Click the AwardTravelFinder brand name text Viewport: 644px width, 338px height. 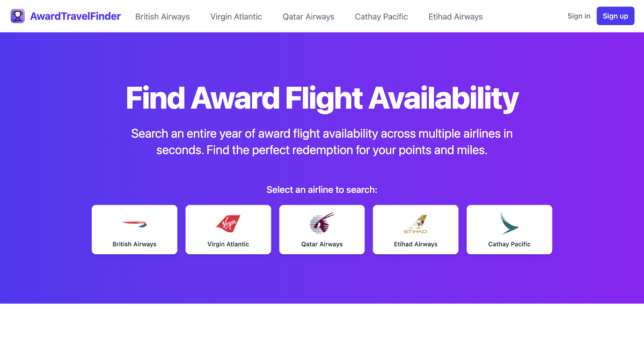click(75, 16)
